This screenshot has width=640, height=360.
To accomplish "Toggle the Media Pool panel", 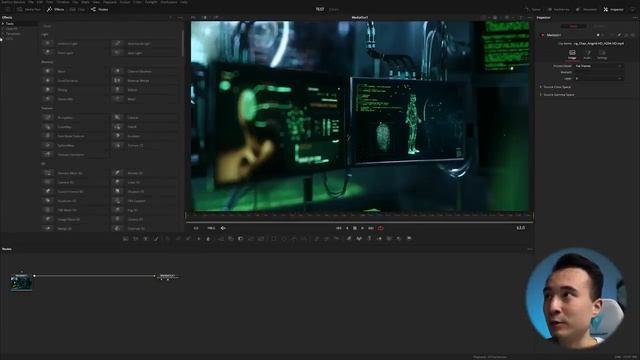I will coord(28,9).
